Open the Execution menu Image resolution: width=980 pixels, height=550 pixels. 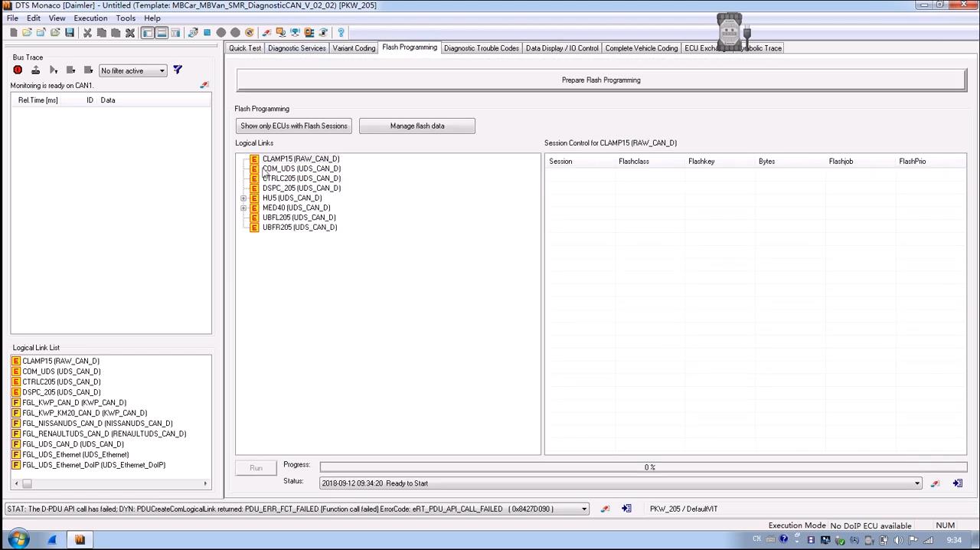(90, 18)
